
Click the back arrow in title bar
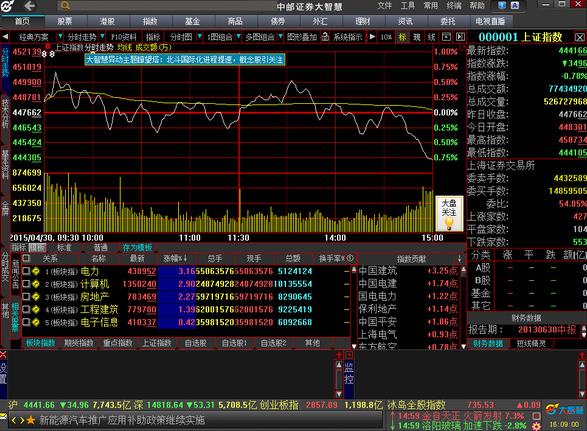click(x=30, y=6)
